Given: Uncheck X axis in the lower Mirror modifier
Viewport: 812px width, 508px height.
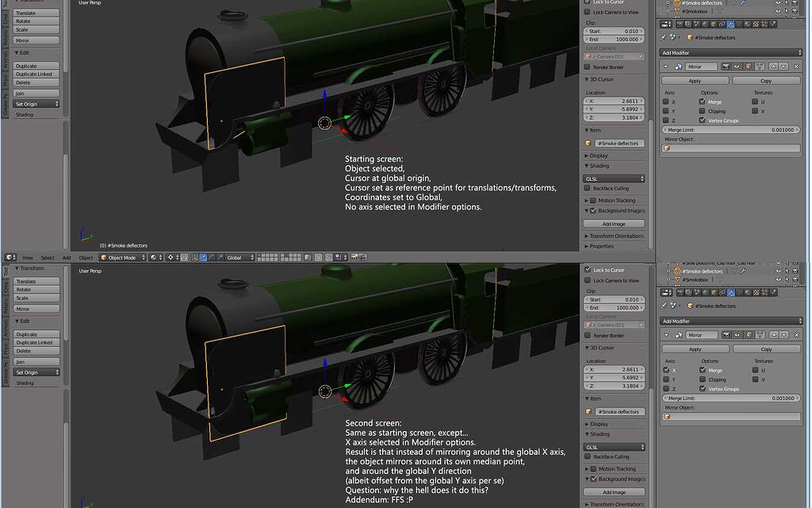Looking at the screenshot, I should coord(666,370).
